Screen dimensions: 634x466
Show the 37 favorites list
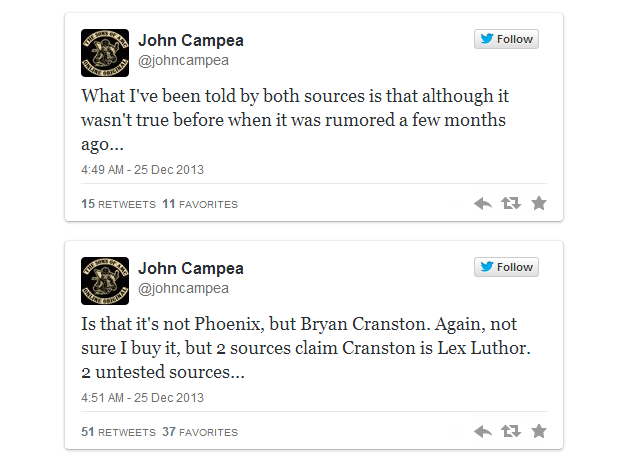(x=200, y=433)
